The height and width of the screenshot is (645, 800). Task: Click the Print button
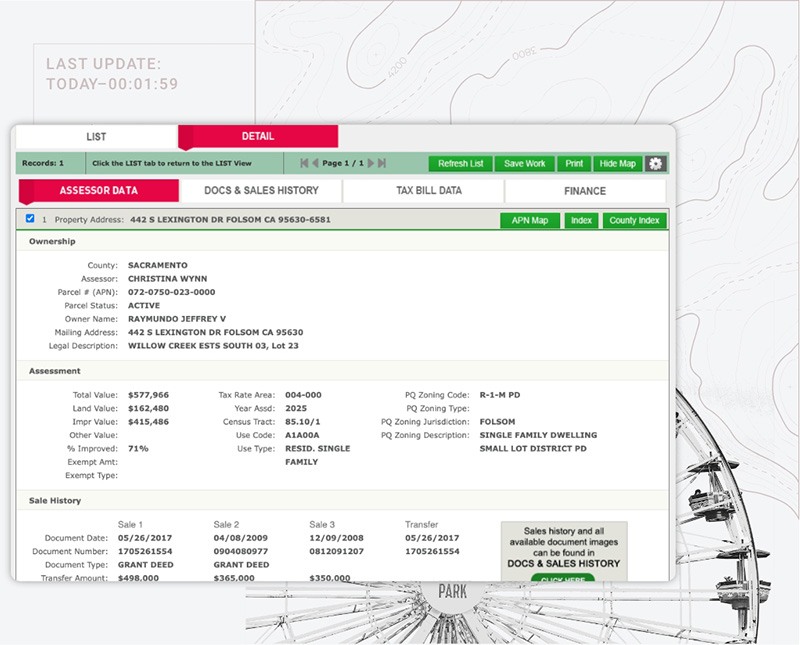coord(574,164)
